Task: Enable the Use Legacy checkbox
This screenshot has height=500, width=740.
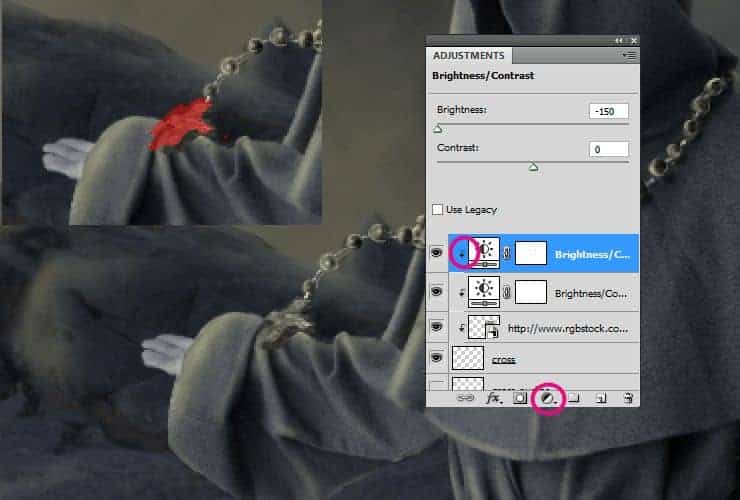Action: [437, 209]
